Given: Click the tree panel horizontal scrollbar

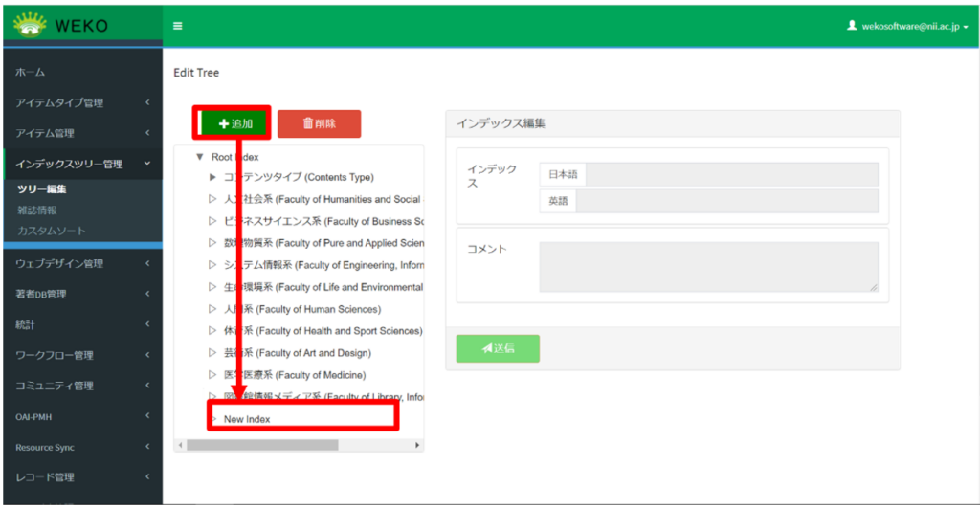Looking at the screenshot, I should click(x=262, y=445).
